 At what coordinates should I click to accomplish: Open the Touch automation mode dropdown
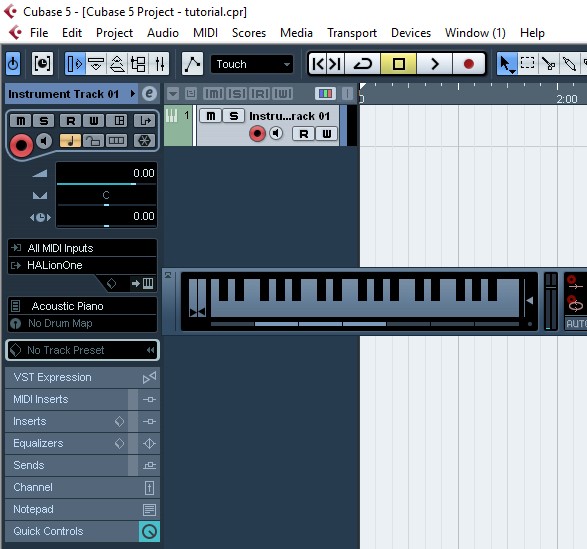(252, 64)
